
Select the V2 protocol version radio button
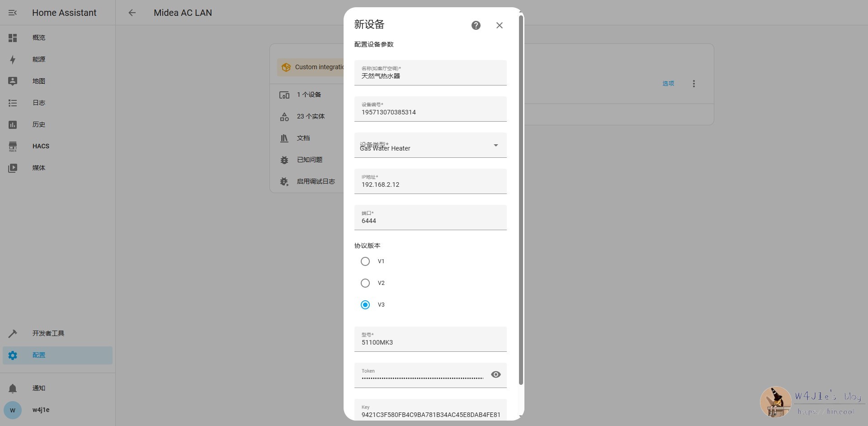coord(365,283)
